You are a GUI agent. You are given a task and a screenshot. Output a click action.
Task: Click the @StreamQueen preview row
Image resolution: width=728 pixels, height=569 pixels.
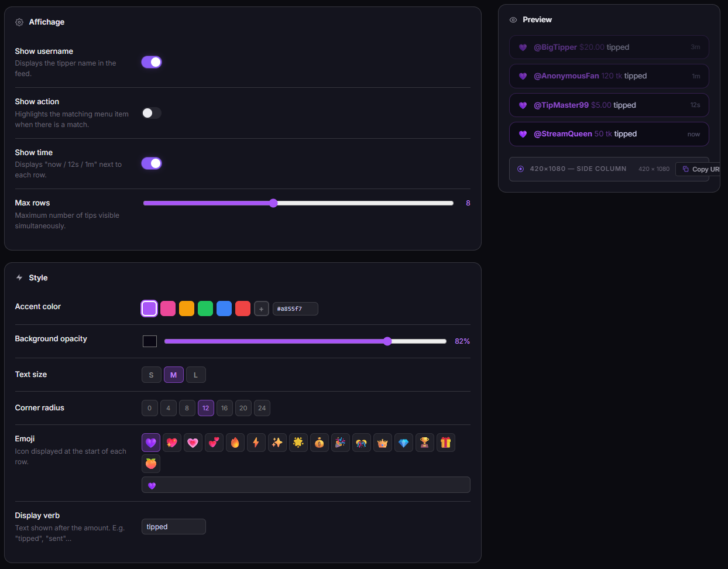pos(609,134)
